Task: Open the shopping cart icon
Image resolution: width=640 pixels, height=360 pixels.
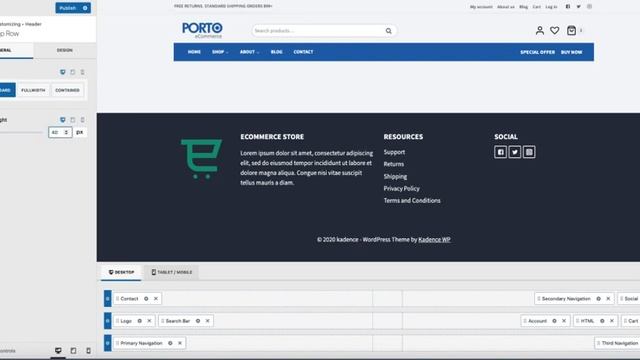Action: 571,30
